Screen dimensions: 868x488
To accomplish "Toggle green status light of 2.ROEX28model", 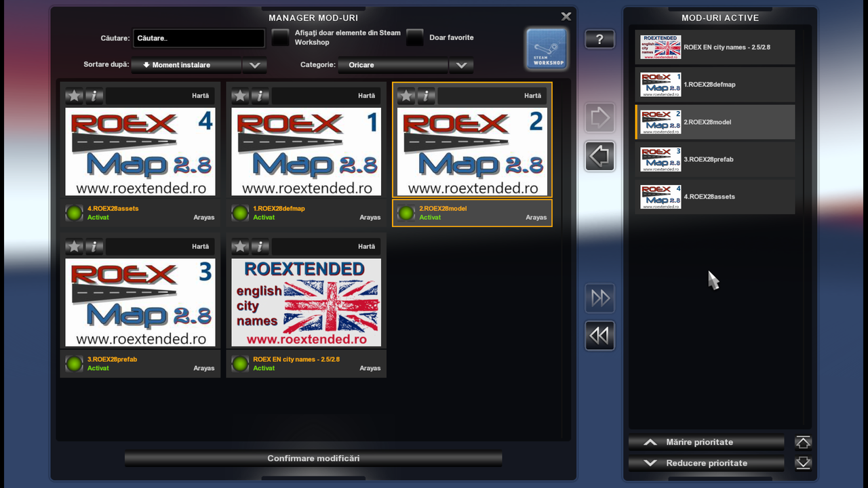I will coord(406,213).
